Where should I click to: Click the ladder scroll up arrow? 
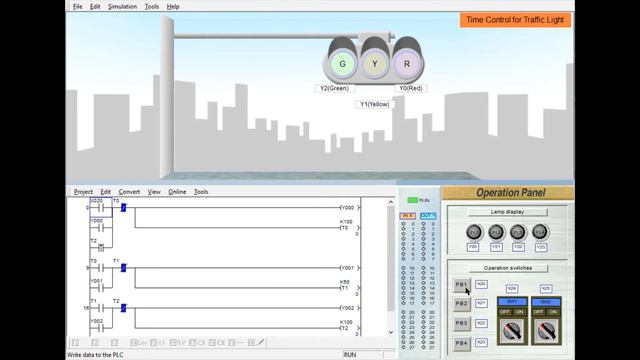click(391, 202)
